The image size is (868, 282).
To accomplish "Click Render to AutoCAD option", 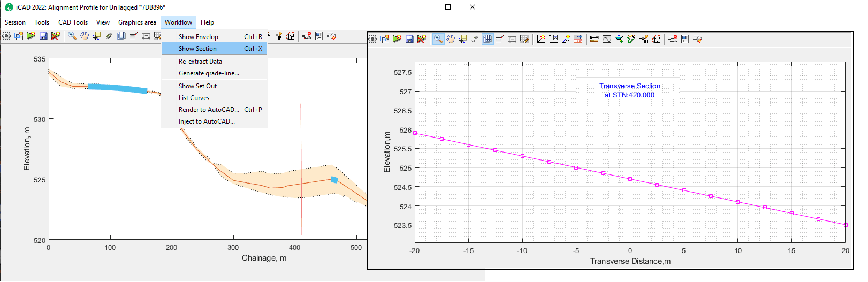I will tap(209, 110).
